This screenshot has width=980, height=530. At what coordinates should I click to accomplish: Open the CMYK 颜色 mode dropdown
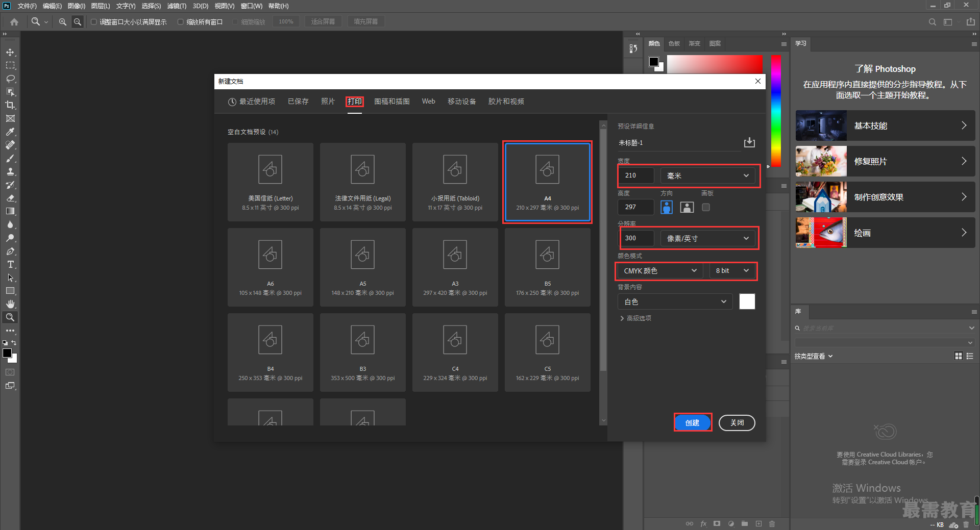click(660, 271)
